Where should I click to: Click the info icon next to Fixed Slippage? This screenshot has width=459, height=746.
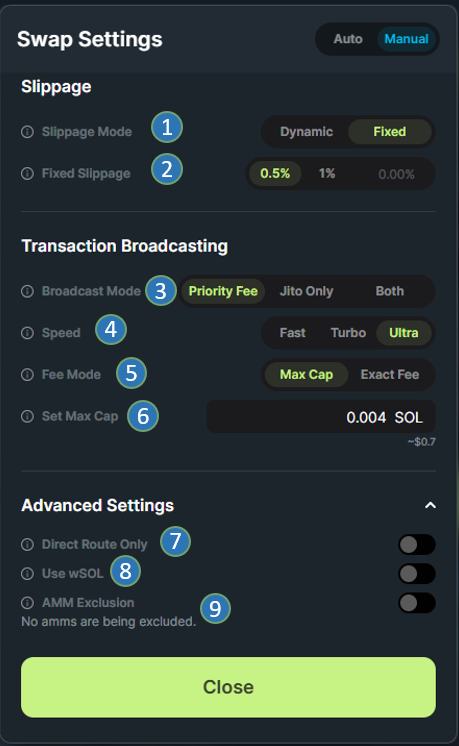click(28, 174)
